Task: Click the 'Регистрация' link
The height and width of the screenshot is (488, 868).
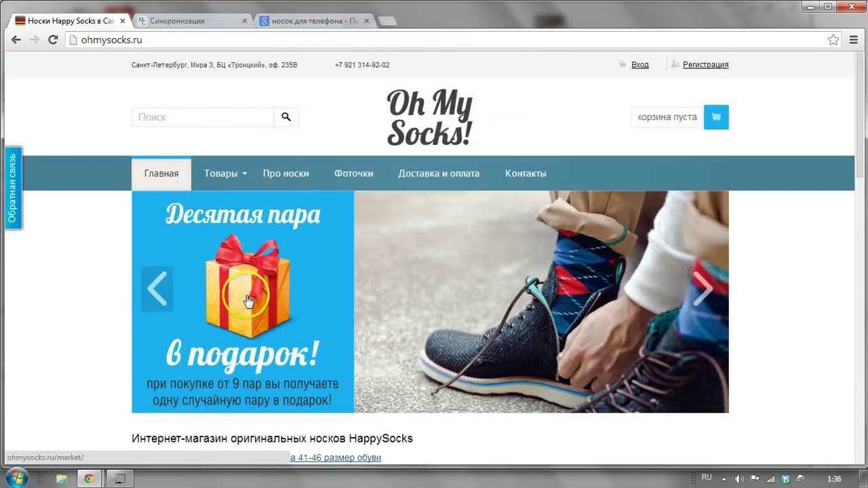Action: coord(706,65)
